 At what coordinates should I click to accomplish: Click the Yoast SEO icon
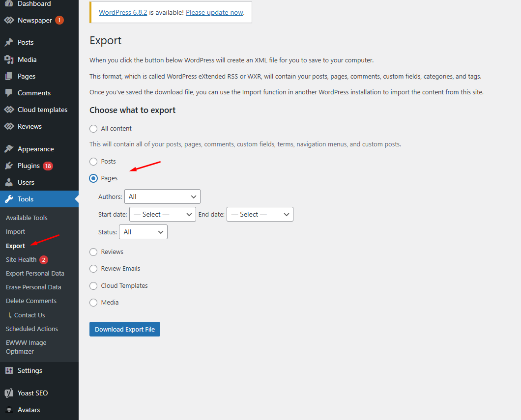9,393
